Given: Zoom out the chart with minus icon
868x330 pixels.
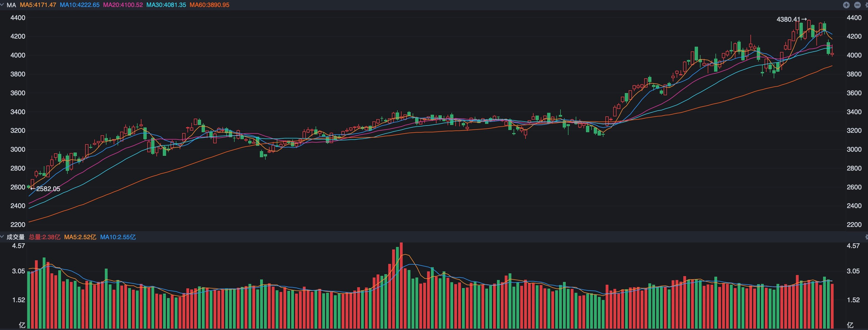Looking at the screenshot, I should [857, 5].
